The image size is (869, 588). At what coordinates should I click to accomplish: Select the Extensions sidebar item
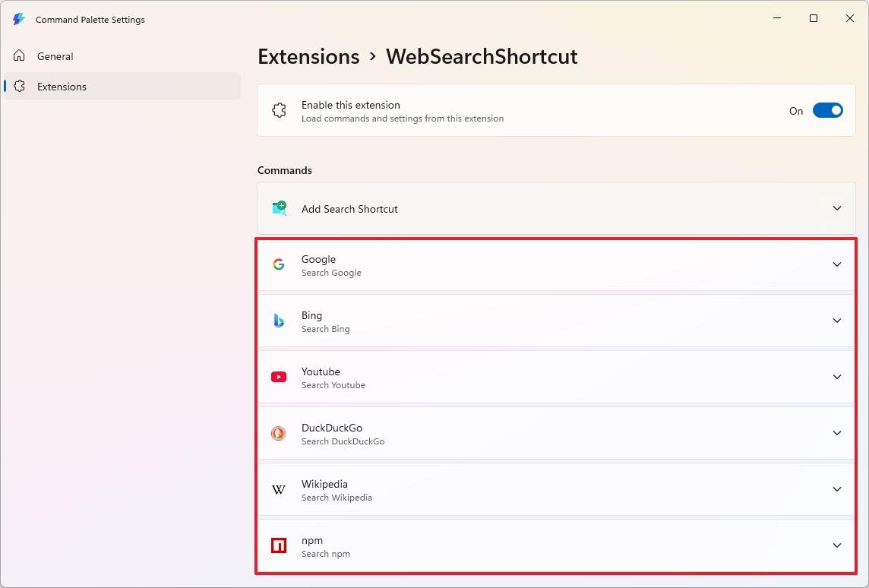click(x=62, y=86)
